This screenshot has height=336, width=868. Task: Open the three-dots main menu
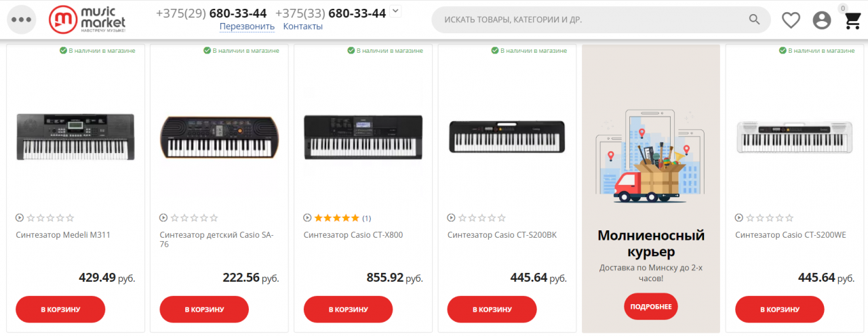pyautogui.click(x=21, y=20)
